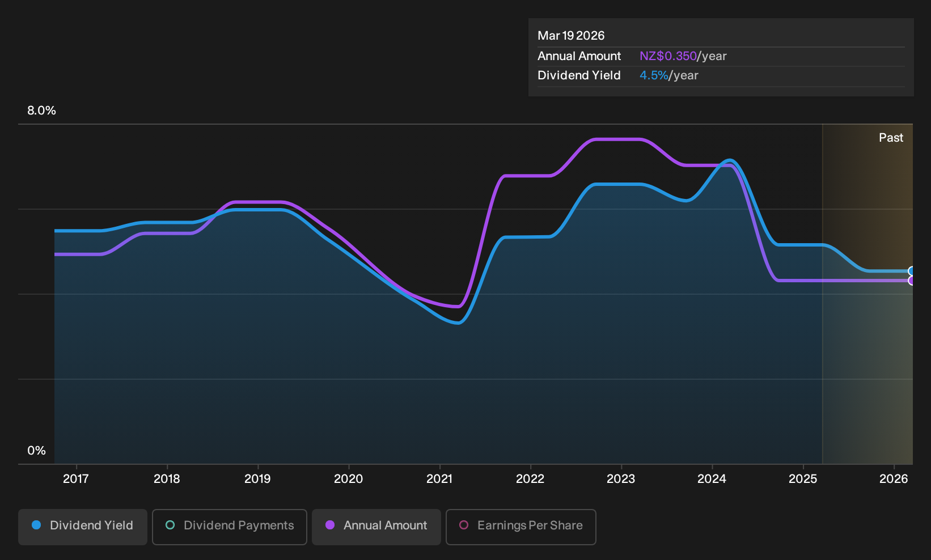This screenshot has height=560, width=931.
Task: Toggle the Dividend Yield series
Action: (x=83, y=527)
